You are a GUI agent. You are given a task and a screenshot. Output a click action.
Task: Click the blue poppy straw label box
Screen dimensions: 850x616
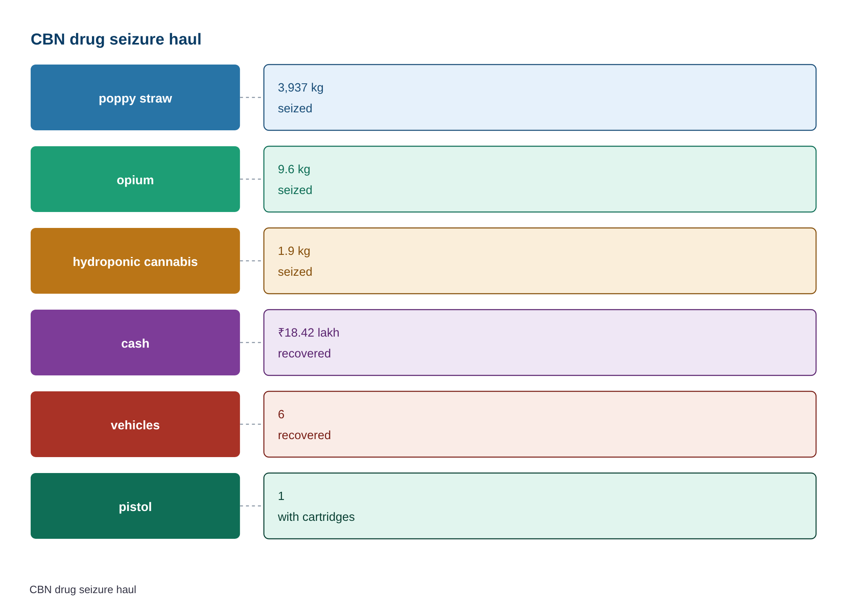[x=135, y=97]
